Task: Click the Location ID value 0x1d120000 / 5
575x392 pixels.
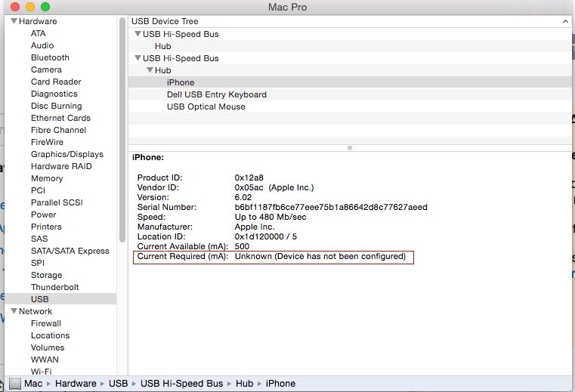Action: (265, 237)
